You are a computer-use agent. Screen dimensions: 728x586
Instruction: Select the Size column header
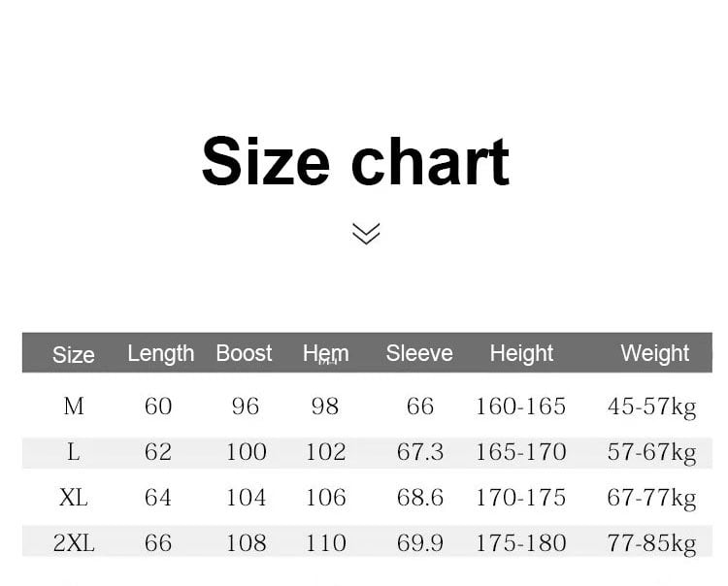[74, 355]
